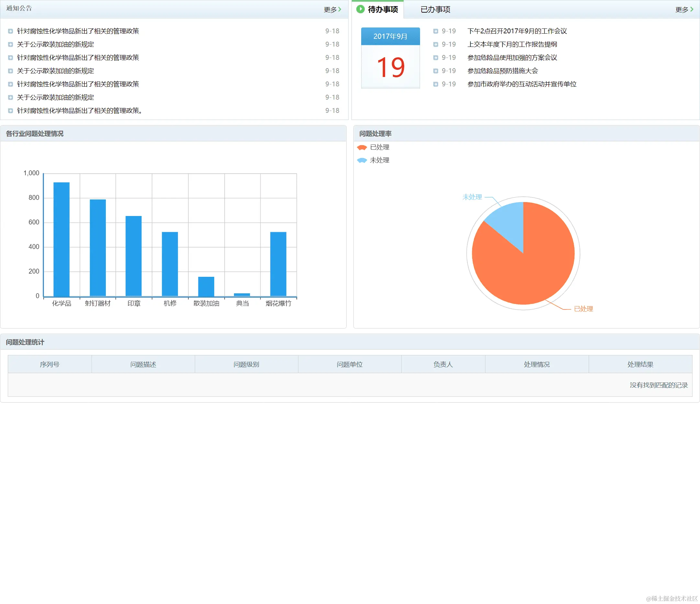700x604 pixels.
Task: Click bullet icon beside last notice ending 政策。
Action: click(10, 111)
